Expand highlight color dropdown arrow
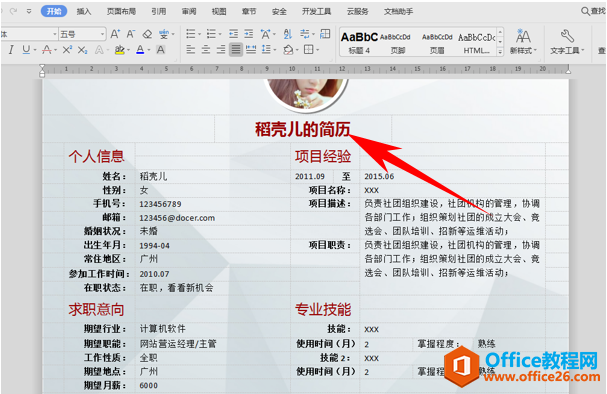This screenshot has width=607, height=394. coord(128,50)
